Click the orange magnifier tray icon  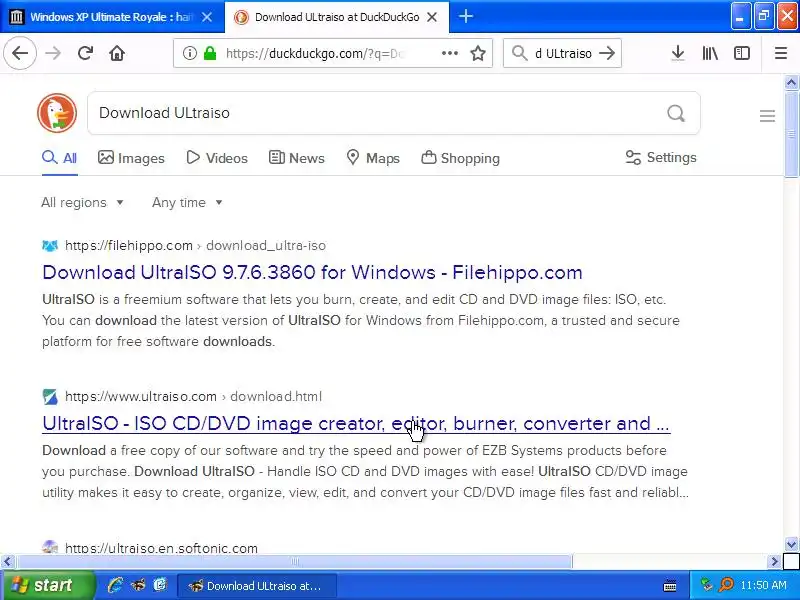coord(726,584)
